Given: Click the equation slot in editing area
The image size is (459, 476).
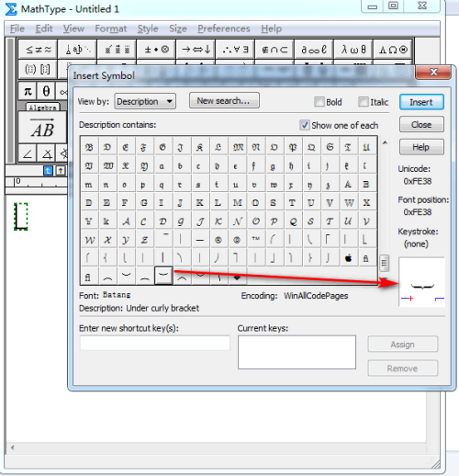Looking at the screenshot, I should (21, 217).
